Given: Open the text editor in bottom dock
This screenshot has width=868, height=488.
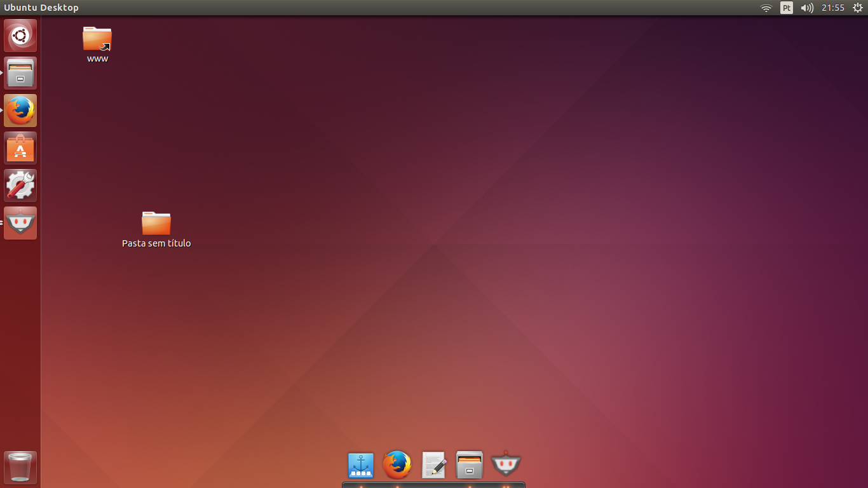Looking at the screenshot, I should pos(434,465).
